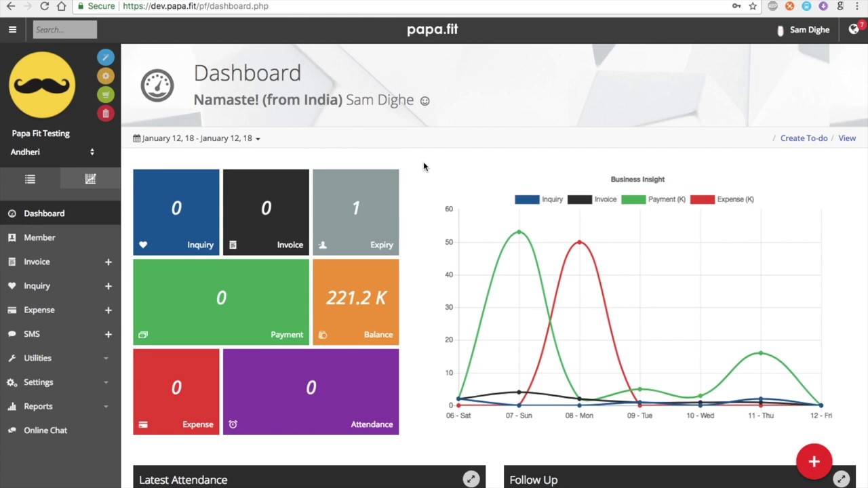Switch to the sidebar chart view tab
Screen dimensions: 868x488
[90, 179]
